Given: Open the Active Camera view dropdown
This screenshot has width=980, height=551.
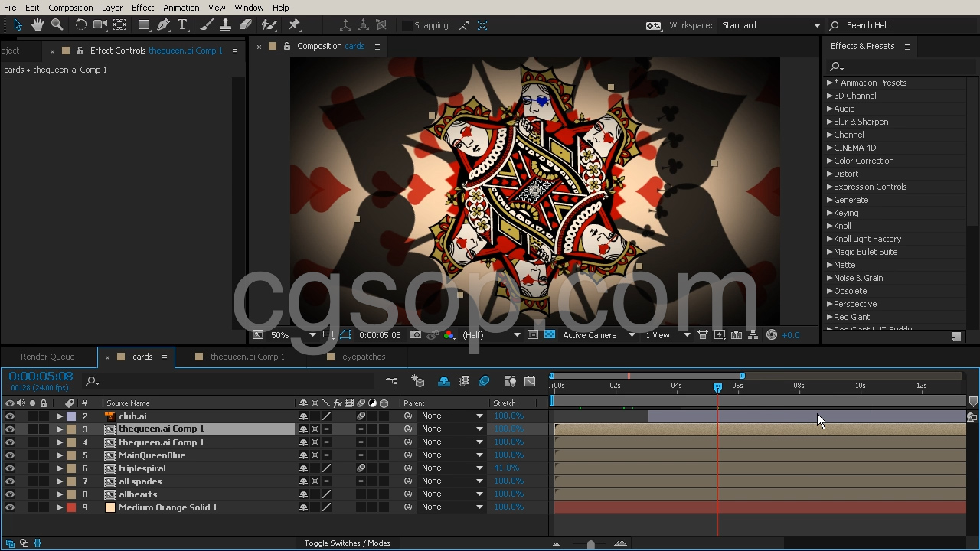Looking at the screenshot, I should 599,335.
